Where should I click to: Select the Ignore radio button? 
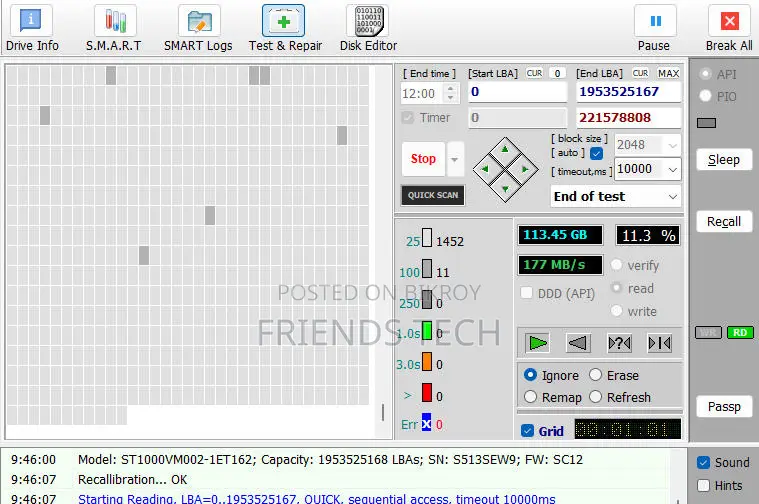[531, 375]
